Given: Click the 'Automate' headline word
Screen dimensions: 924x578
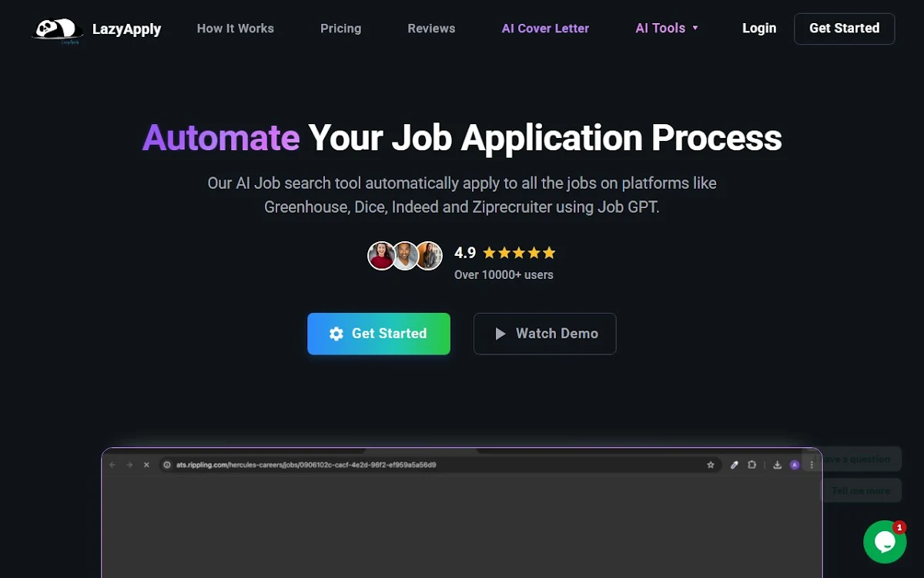Looking at the screenshot, I should click(x=221, y=139).
